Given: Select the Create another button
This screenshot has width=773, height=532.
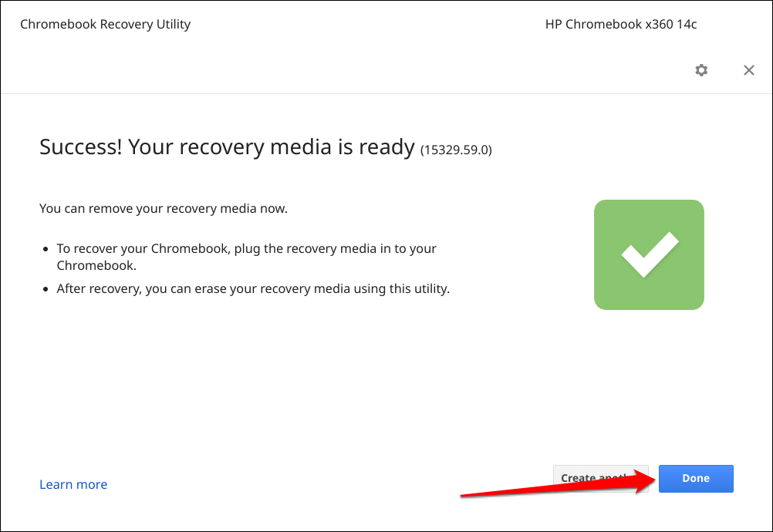Looking at the screenshot, I should pyautogui.click(x=600, y=478).
